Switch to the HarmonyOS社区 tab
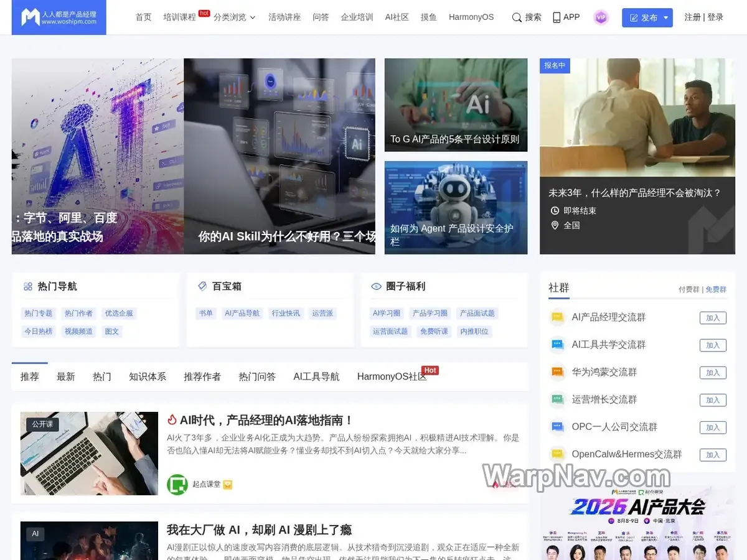Image resolution: width=747 pixels, height=560 pixels. click(x=392, y=376)
